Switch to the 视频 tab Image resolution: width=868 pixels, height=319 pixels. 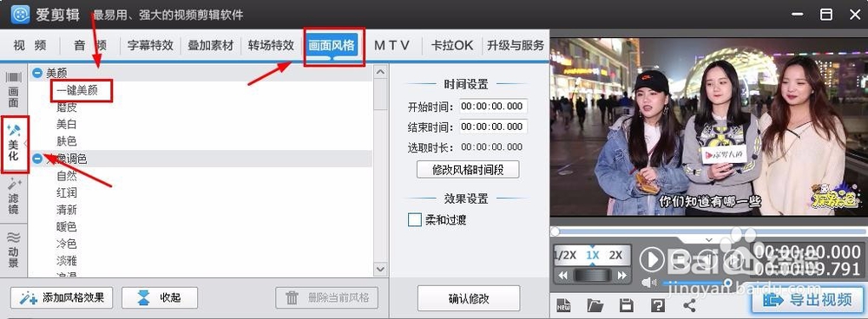point(30,45)
